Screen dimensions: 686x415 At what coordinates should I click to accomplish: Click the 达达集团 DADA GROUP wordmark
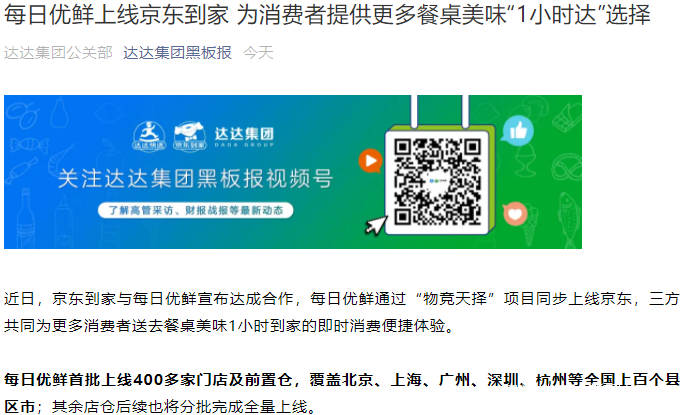(x=244, y=136)
